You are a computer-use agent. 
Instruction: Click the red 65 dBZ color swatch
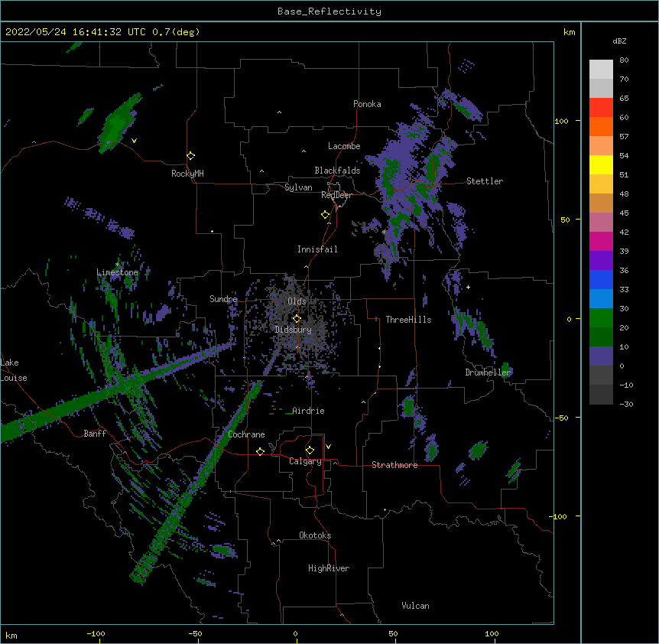point(601,107)
